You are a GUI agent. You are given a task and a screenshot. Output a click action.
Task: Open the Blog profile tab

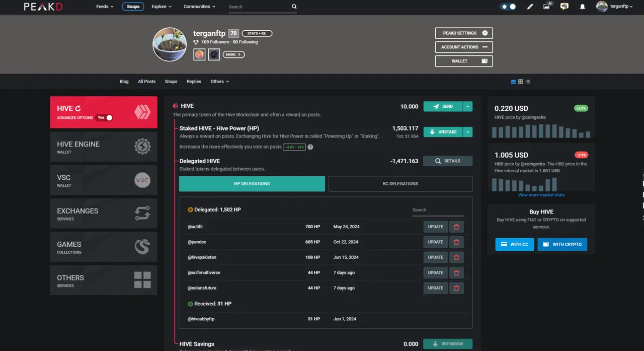click(x=124, y=82)
